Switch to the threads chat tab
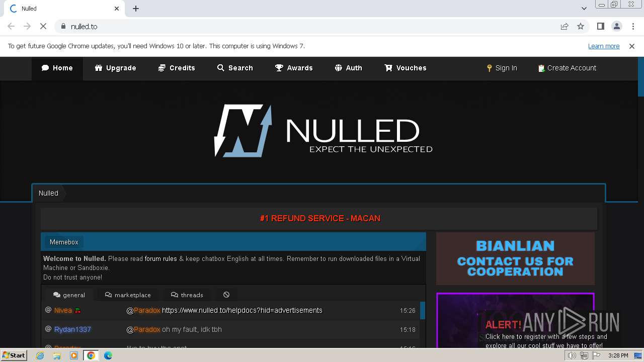The image size is (644, 362). click(x=187, y=295)
